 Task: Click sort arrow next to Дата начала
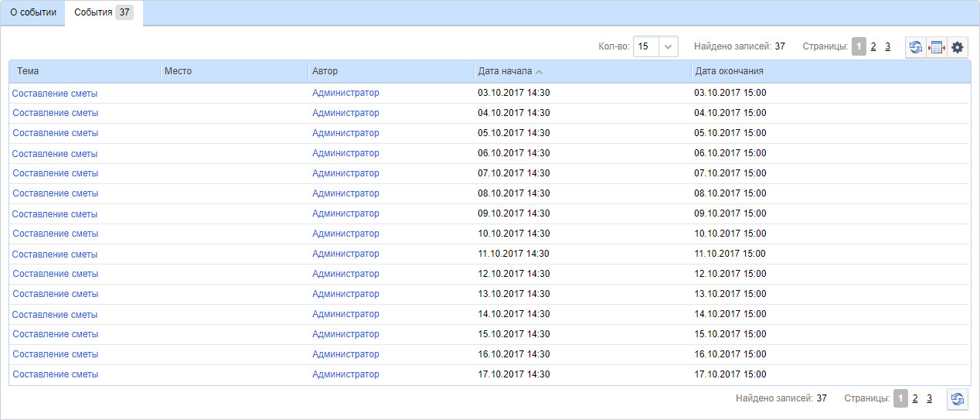539,72
